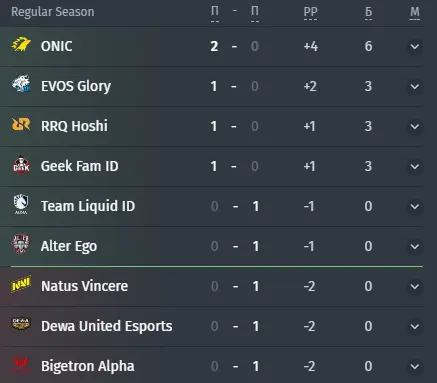Click the Team Liquid ID logo
437x383 pixels.
[x=21, y=204]
